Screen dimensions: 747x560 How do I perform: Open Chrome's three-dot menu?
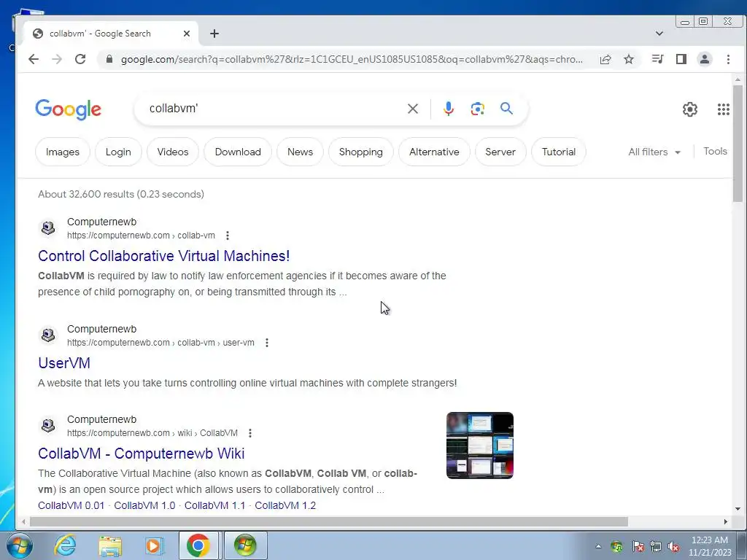[x=728, y=59]
